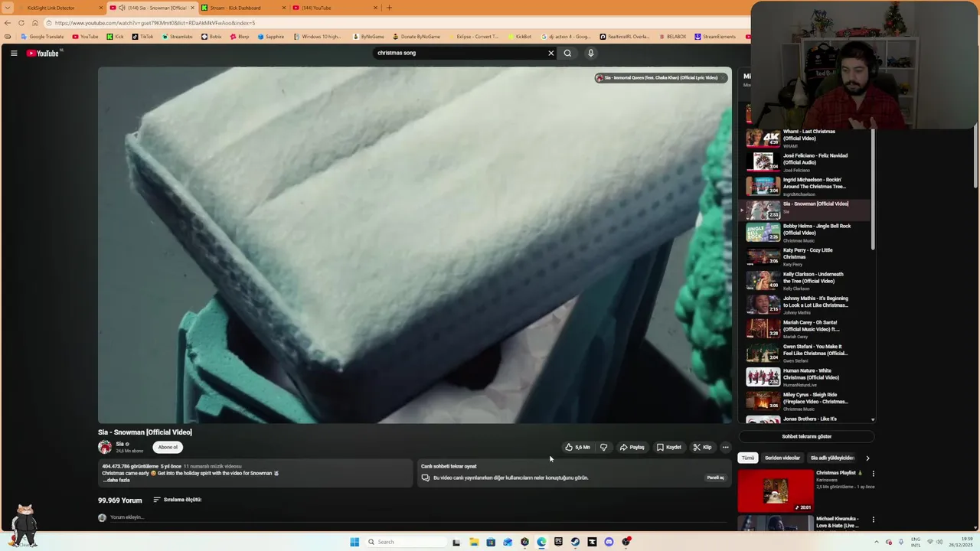This screenshot has height=551, width=980.
Task: Select the Tümü filter chip
Action: tap(748, 458)
